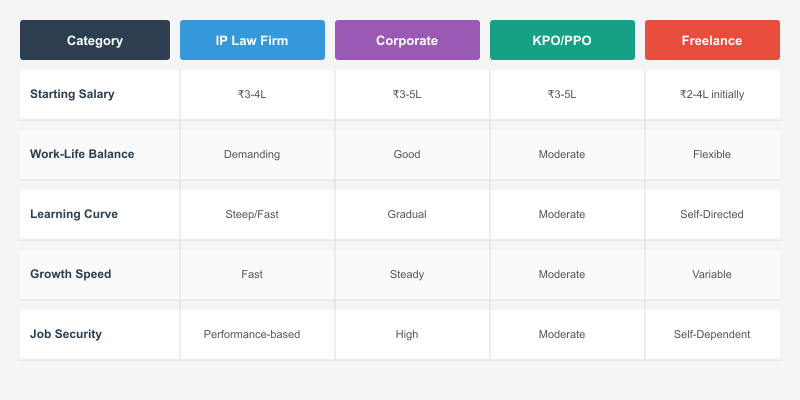Click the Demanding work-life balance cell
Image resolution: width=800 pixels, height=400 pixels.
252,155
